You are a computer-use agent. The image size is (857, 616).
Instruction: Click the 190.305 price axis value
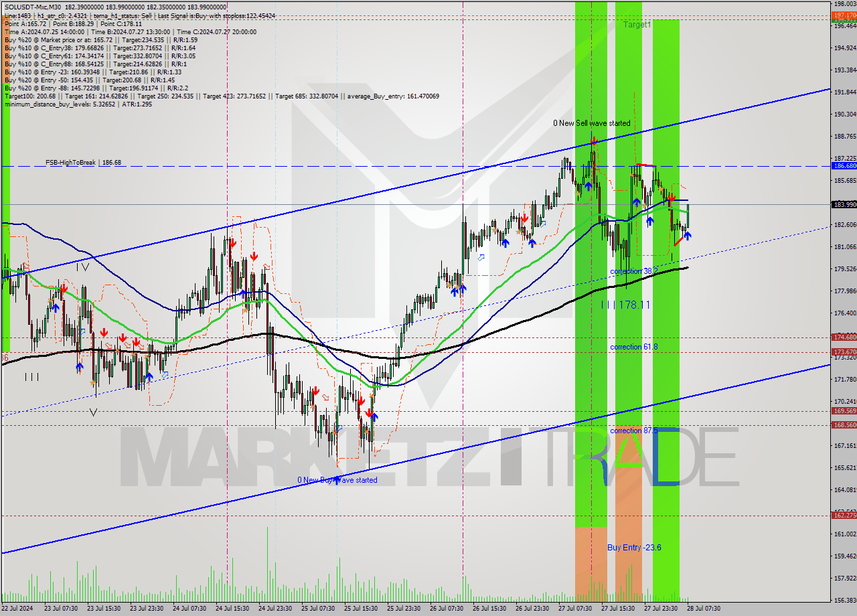coord(844,114)
